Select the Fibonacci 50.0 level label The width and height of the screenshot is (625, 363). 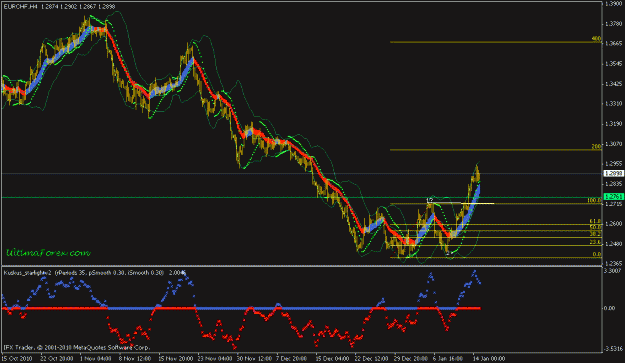595,227
